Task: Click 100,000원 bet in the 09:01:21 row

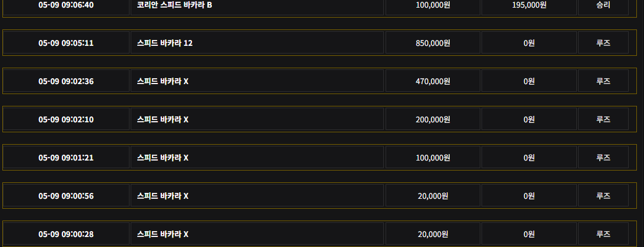Action: click(433, 158)
